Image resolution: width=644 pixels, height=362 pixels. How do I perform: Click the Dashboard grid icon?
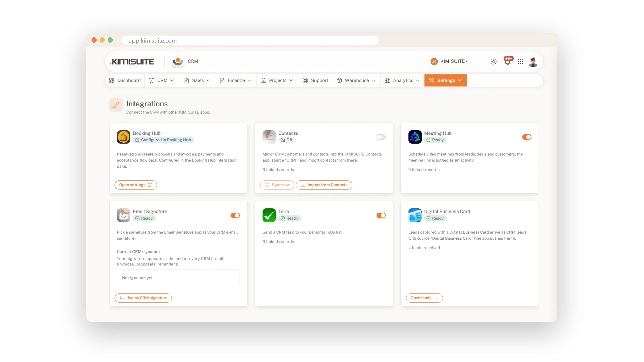tap(112, 80)
